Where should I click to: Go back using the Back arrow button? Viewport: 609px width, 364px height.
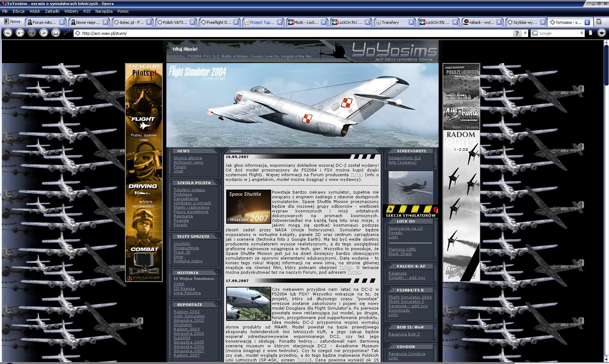[20, 33]
